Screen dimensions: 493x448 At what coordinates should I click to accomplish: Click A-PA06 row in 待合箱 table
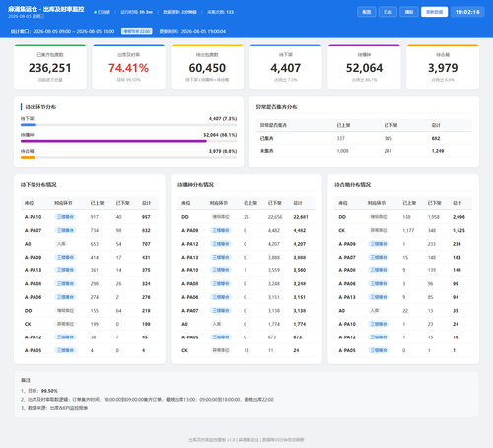click(x=403, y=284)
